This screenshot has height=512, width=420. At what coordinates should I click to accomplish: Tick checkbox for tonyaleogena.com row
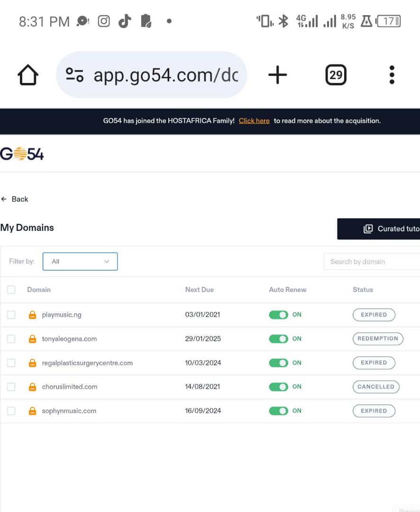pos(11,338)
